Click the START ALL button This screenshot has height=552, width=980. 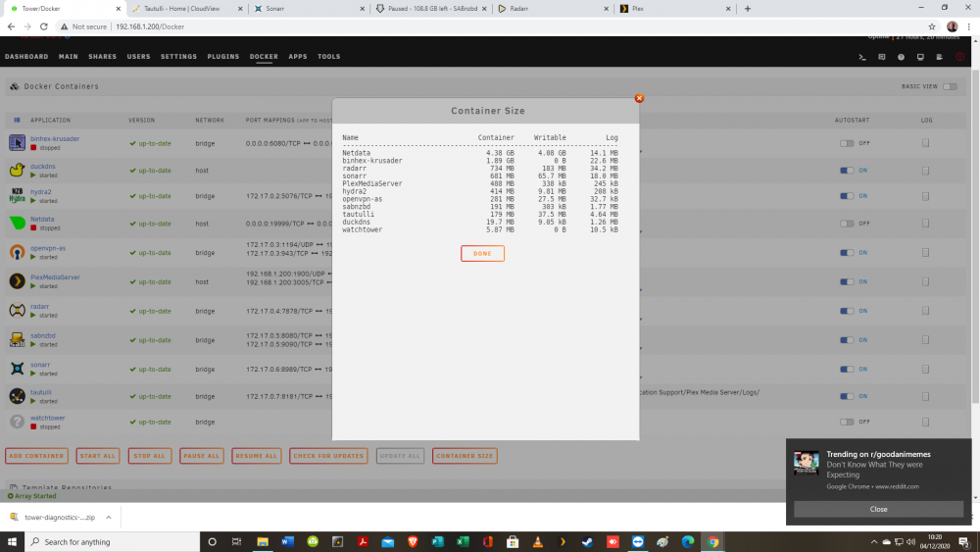click(x=97, y=456)
